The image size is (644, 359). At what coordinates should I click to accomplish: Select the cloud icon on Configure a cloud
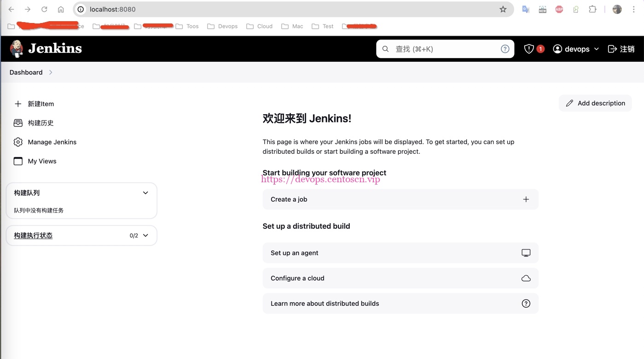[x=526, y=278]
